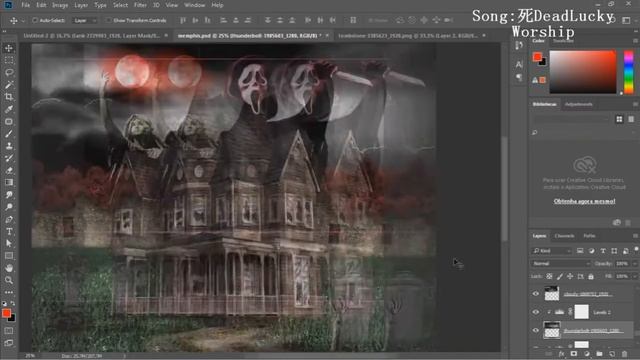The height and width of the screenshot is (360, 640).
Task: Select the Brush tool
Action: 9,134
